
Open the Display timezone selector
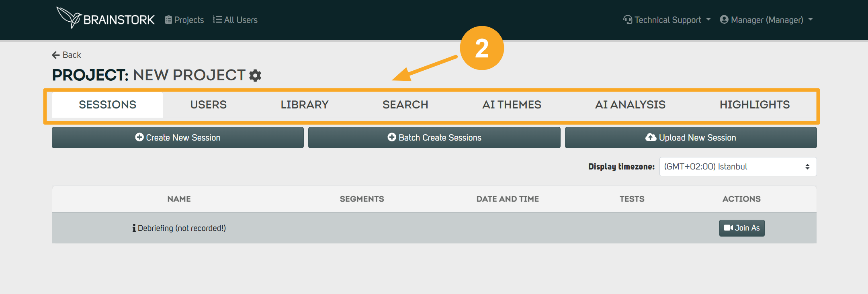[738, 167]
